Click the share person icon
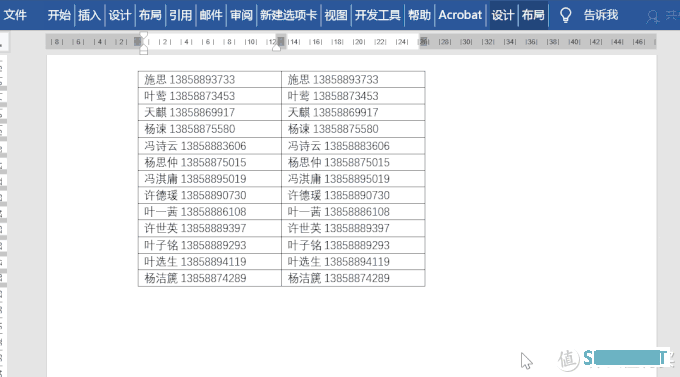 pyautogui.click(x=652, y=16)
